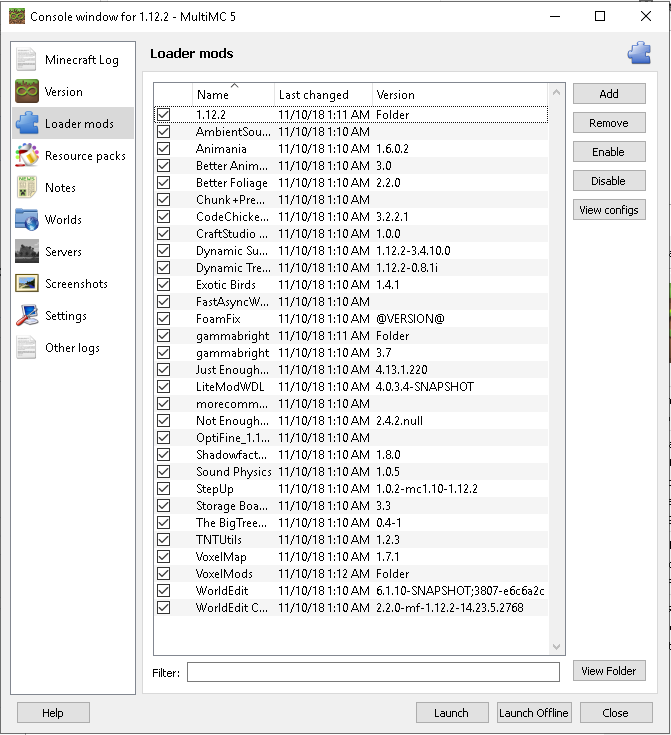The image size is (671, 735).
Task: Click the Enable button
Action: (x=609, y=152)
